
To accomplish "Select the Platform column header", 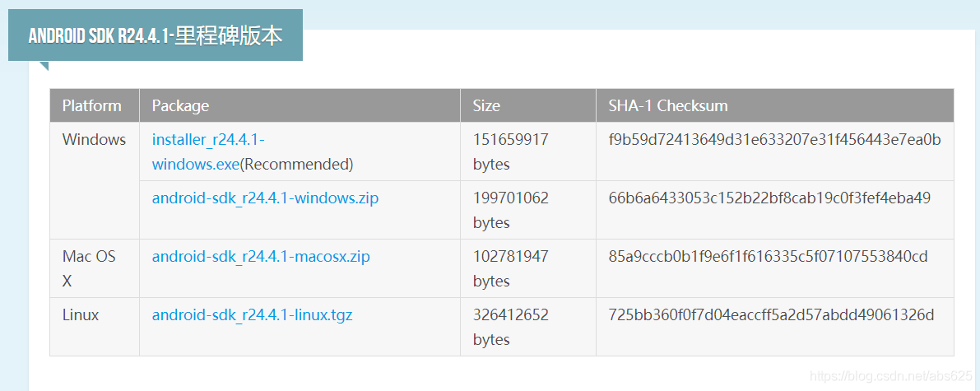I will click(x=92, y=106).
